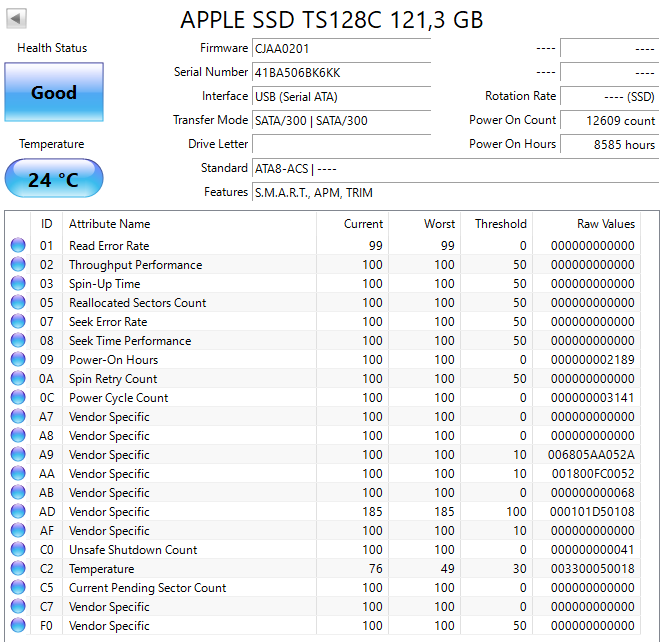The image size is (666, 642).
Task: Click the status icon for Power Cycle Count
Action: click(18, 398)
